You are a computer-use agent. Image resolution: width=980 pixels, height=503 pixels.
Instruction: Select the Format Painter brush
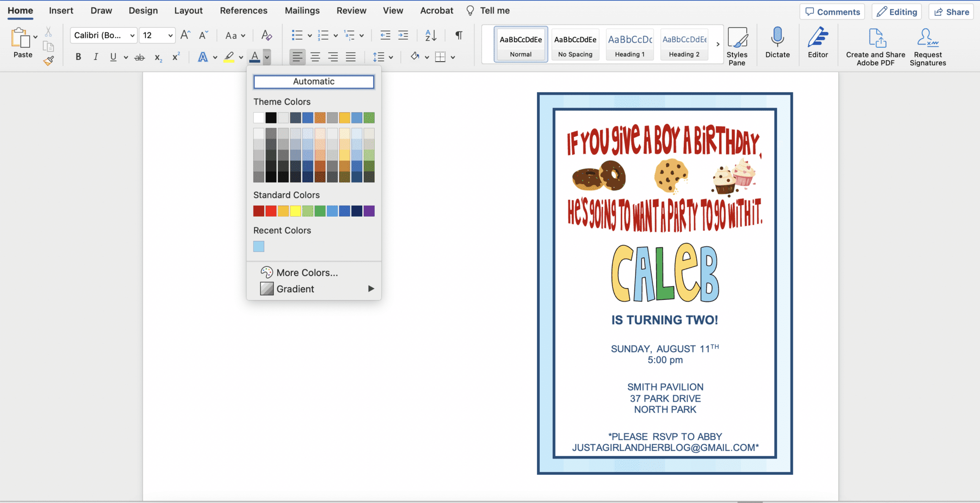point(48,61)
